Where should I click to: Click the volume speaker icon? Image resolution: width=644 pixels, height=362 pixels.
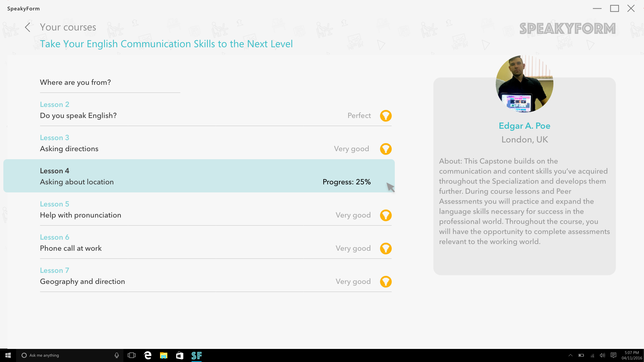click(x=602, y=355)
